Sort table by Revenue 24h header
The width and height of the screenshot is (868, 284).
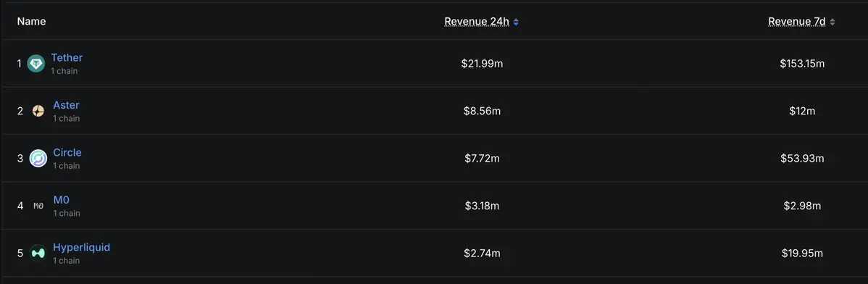tap(477, 22)
